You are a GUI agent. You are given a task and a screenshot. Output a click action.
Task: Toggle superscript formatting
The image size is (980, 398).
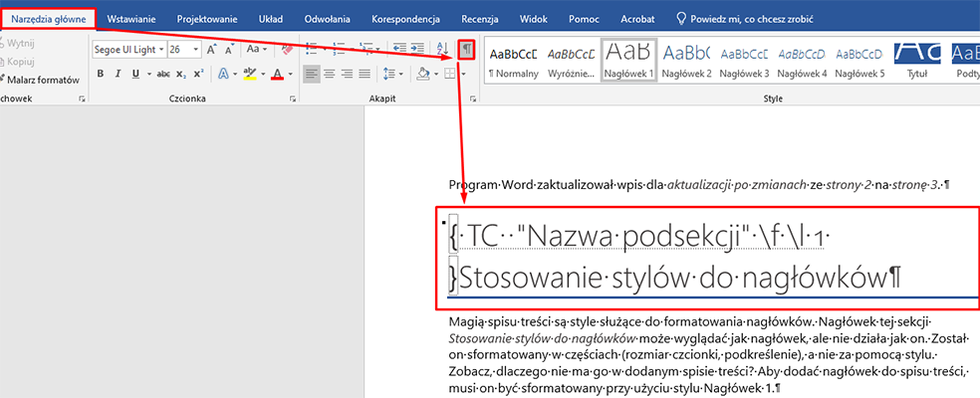pyautogui.click(x=198, y=74)
